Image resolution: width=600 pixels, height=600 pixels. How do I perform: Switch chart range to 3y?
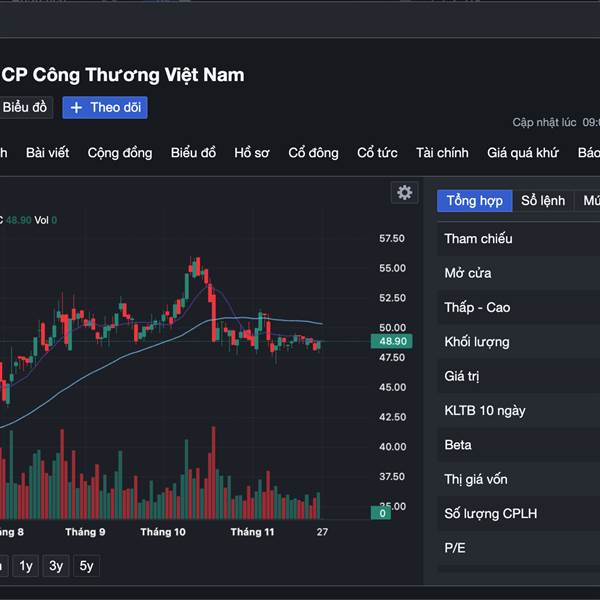[56, 566]
